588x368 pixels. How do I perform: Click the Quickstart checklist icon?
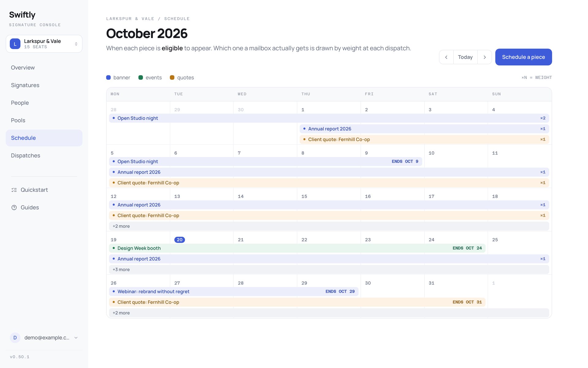pyautogui.click(x=14, y=190)
